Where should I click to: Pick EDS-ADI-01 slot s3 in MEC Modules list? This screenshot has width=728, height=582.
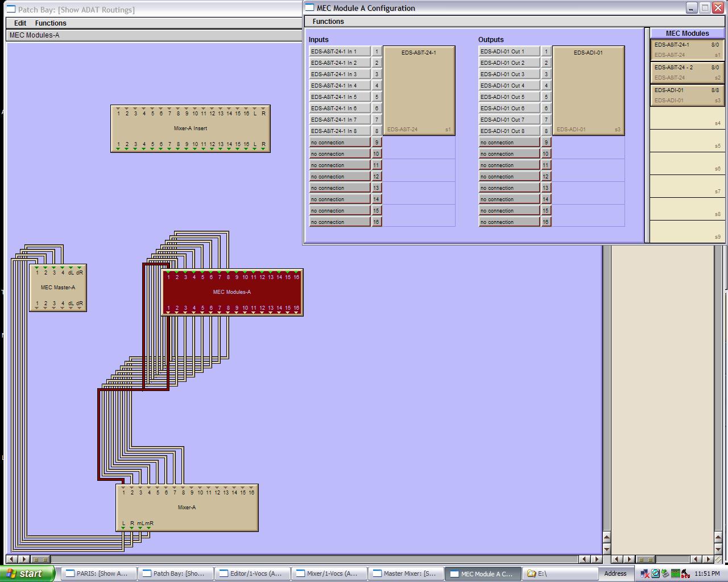point(687,95)
